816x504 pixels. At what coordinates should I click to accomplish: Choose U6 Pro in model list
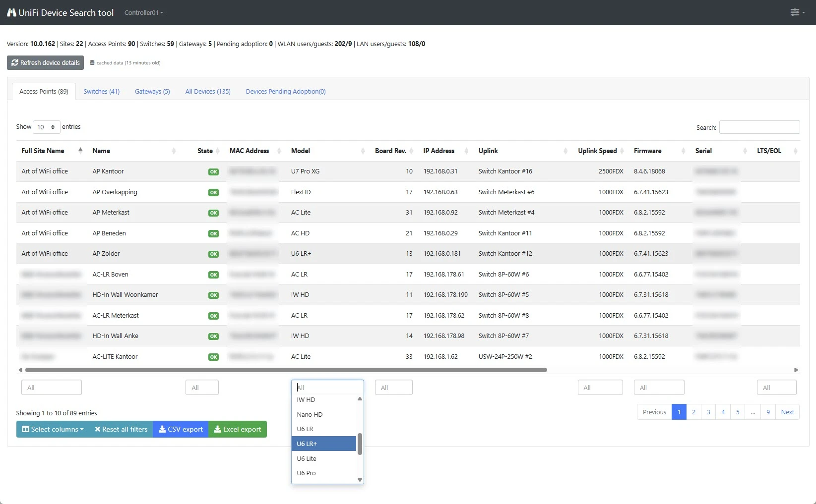[324, 473]
